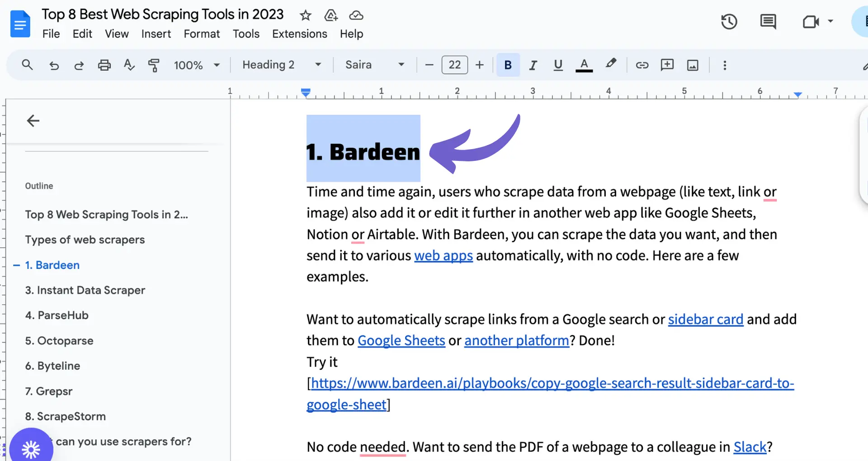Open the Format menu

[x=202, y=34]
